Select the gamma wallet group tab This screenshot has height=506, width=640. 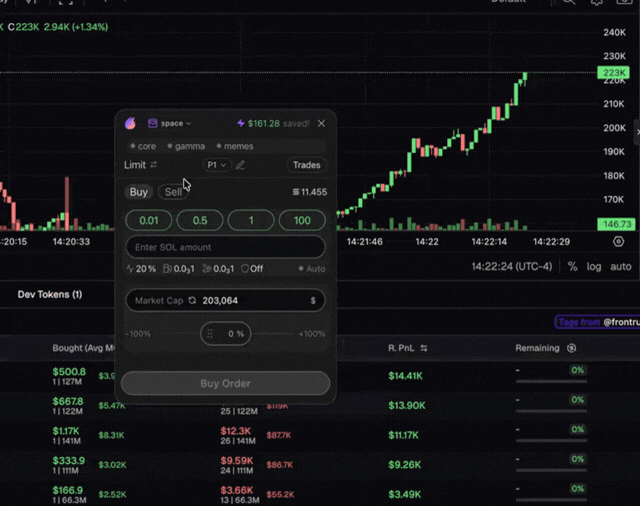click(186, 146)
